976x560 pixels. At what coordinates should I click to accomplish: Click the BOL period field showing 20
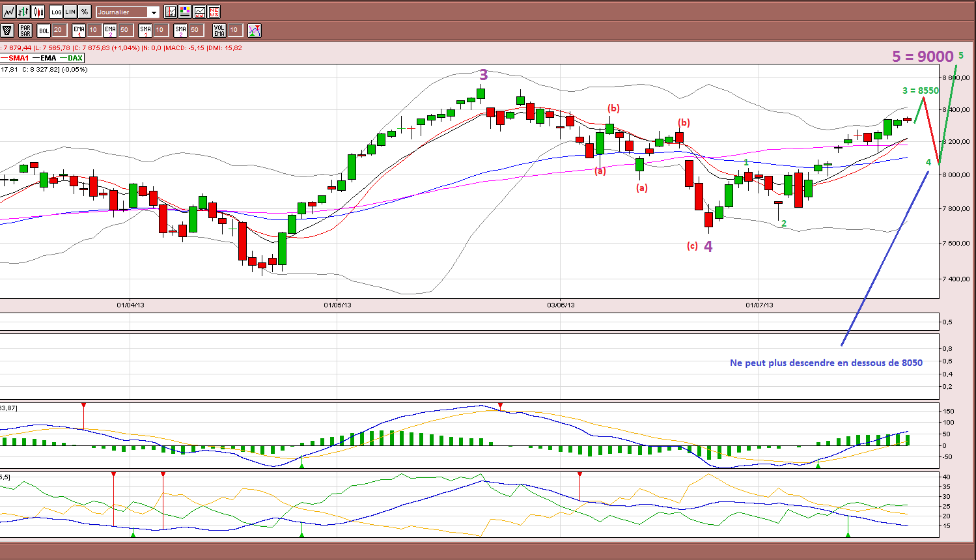59,30
